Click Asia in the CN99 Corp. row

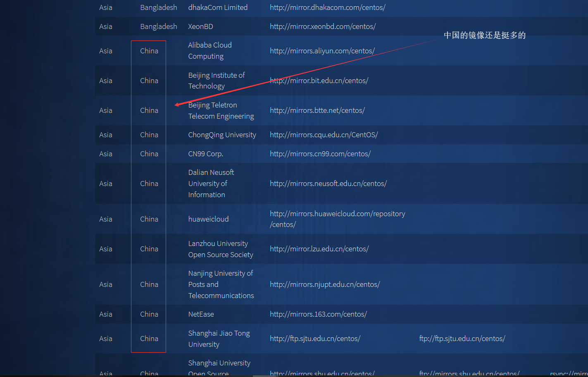(106, 154)
